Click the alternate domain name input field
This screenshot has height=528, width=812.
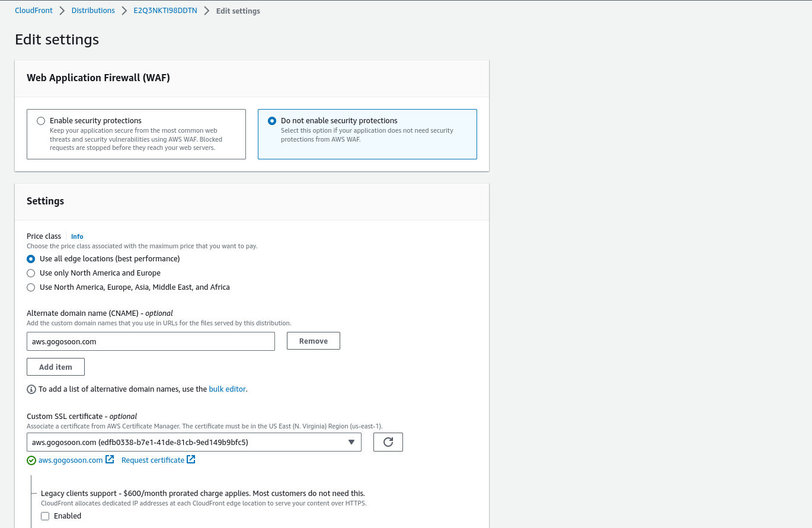(151, 341)
